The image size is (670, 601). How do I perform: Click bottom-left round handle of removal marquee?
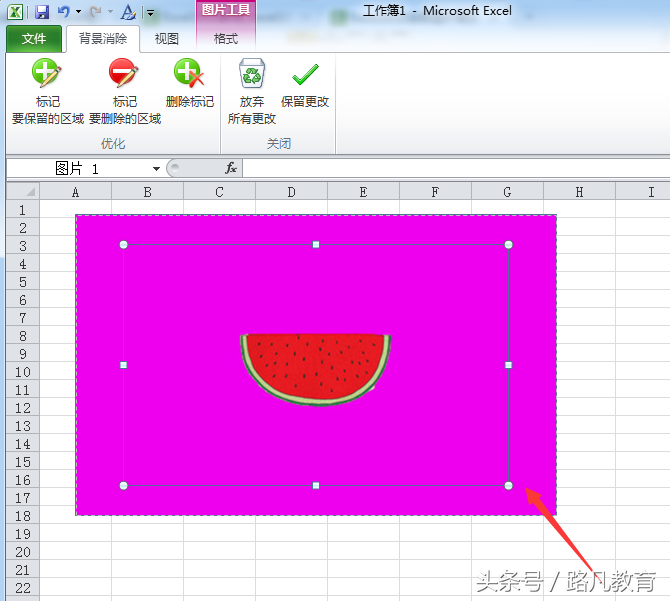point(123,485)
